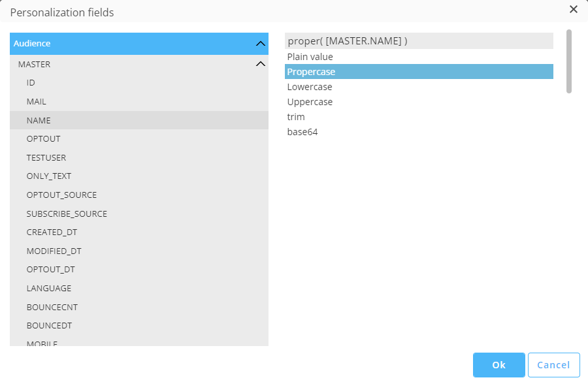This screenshot has width=588, height=382.
Task: Collapse the Audience section chevron
Action: click(260, 44)
